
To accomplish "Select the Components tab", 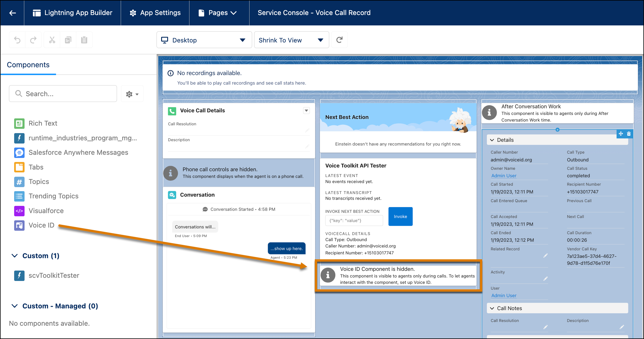I will [x=28, y=65].
